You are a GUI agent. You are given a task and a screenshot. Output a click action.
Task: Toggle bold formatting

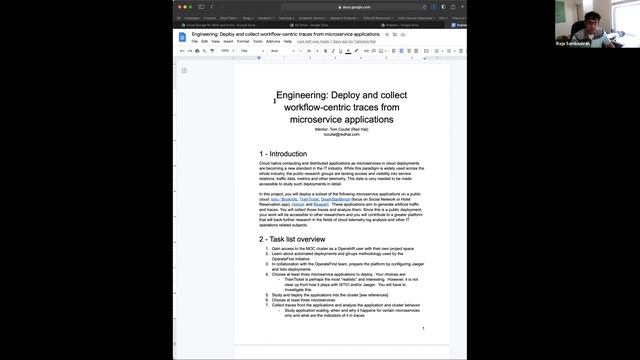pos(325,51)
